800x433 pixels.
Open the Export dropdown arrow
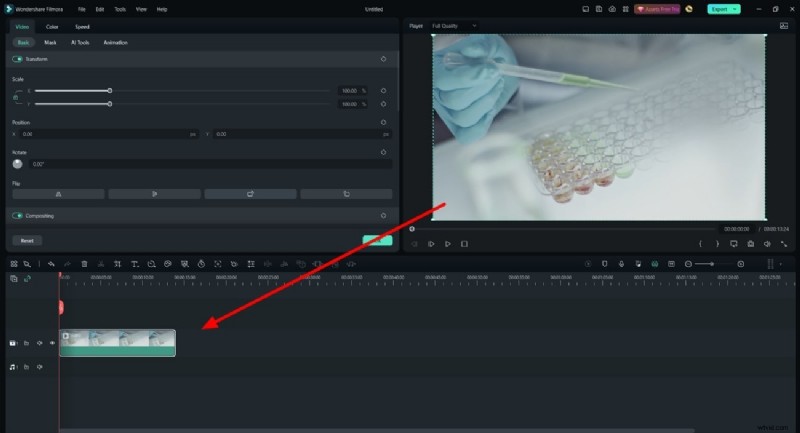pos(735,9)
